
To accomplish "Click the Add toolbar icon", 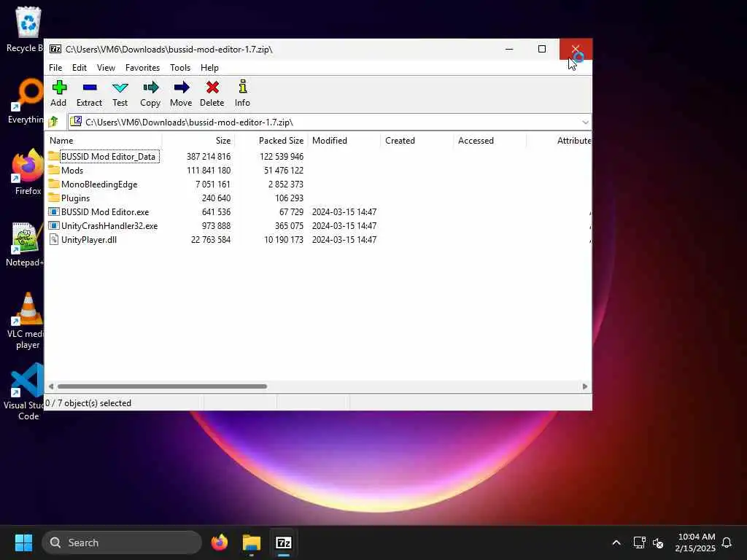I will click(59, 87).
